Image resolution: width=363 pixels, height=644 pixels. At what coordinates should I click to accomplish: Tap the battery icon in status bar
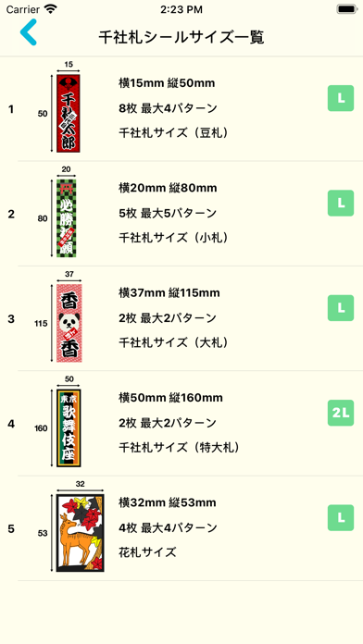346,9
